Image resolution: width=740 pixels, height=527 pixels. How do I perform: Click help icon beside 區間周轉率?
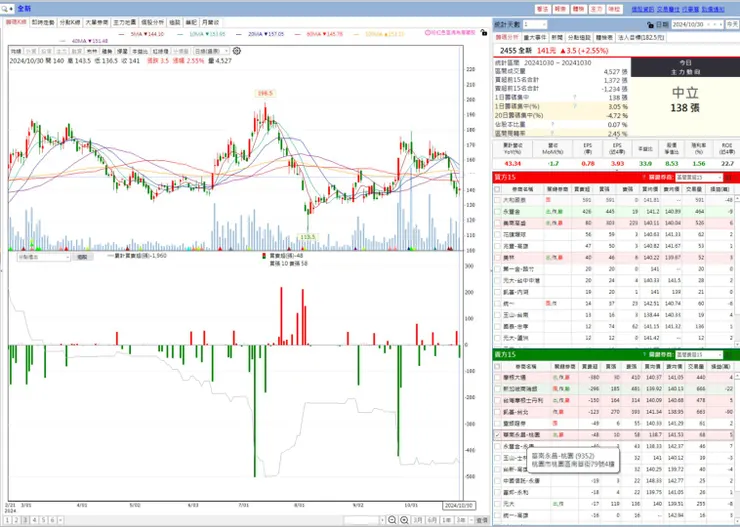[x=553, y=134]
